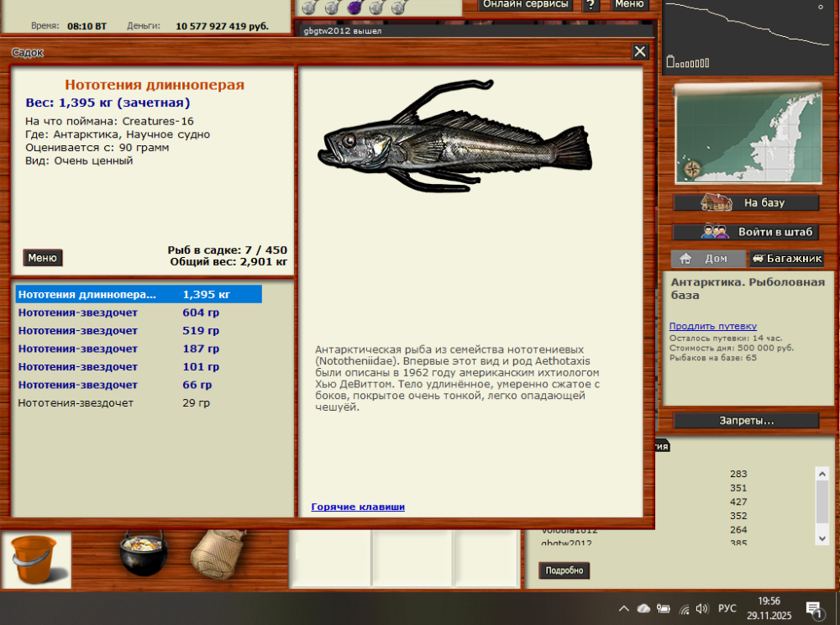840x625 pixels.
Task: Switch keyboard layout via РУС indicator
Action: (728, 607)
